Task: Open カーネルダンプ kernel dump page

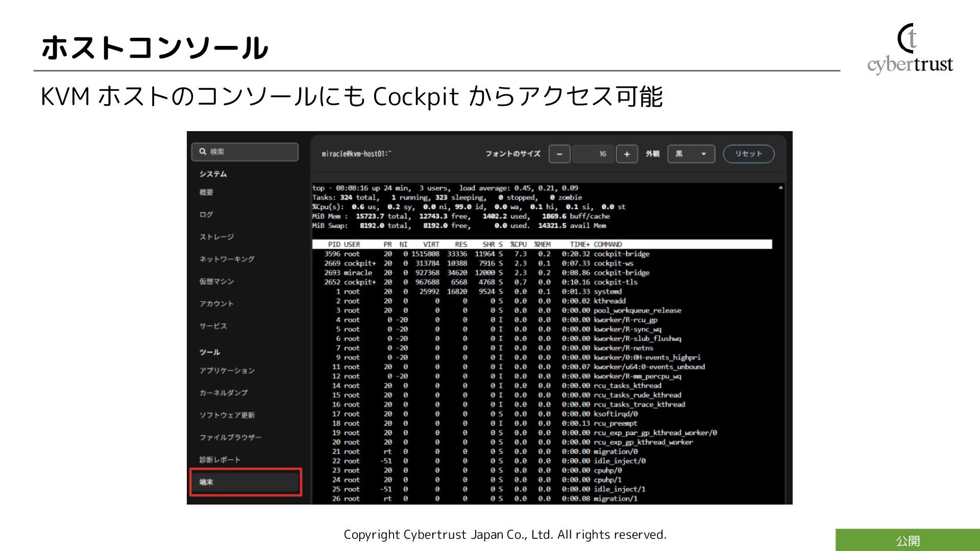Action: [x=224, y=393]
